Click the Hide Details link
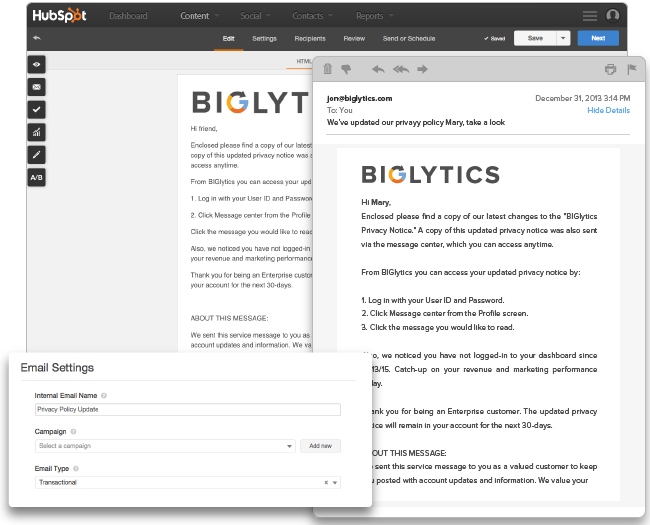 pyautogui.click(x=609, y=110)
